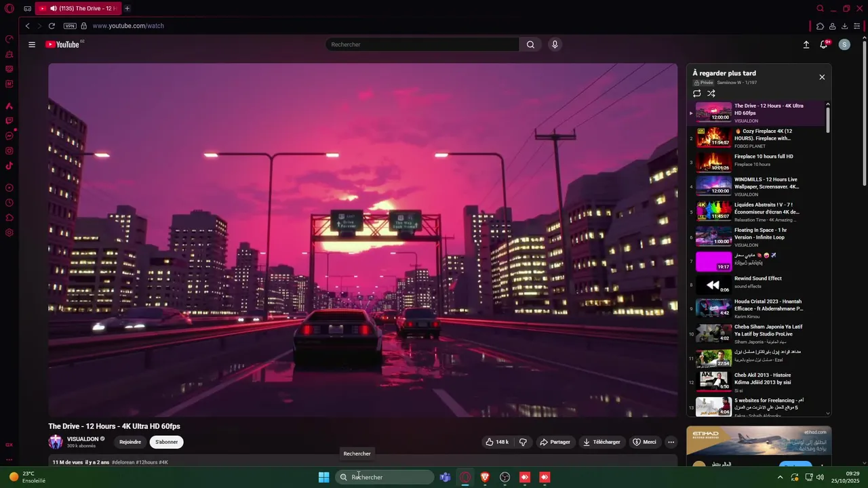Start YouTube voice search microphone
The height and width of the screenshot is (488, 868).
tap(555, 45)
